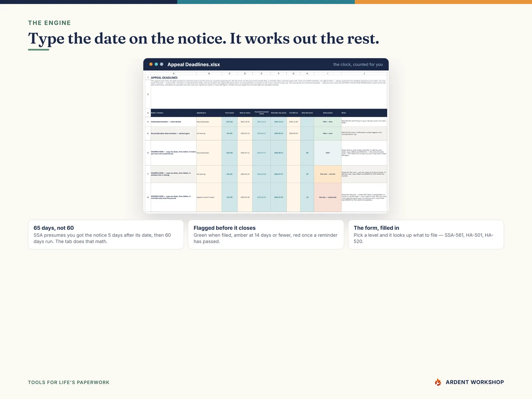
Task: Select column A header
Action: click(174, 73)
